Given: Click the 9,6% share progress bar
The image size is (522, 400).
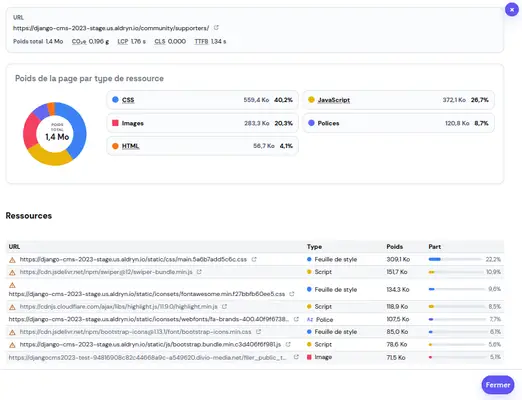Looking at the screenshot, I should [x=457, y=289].
